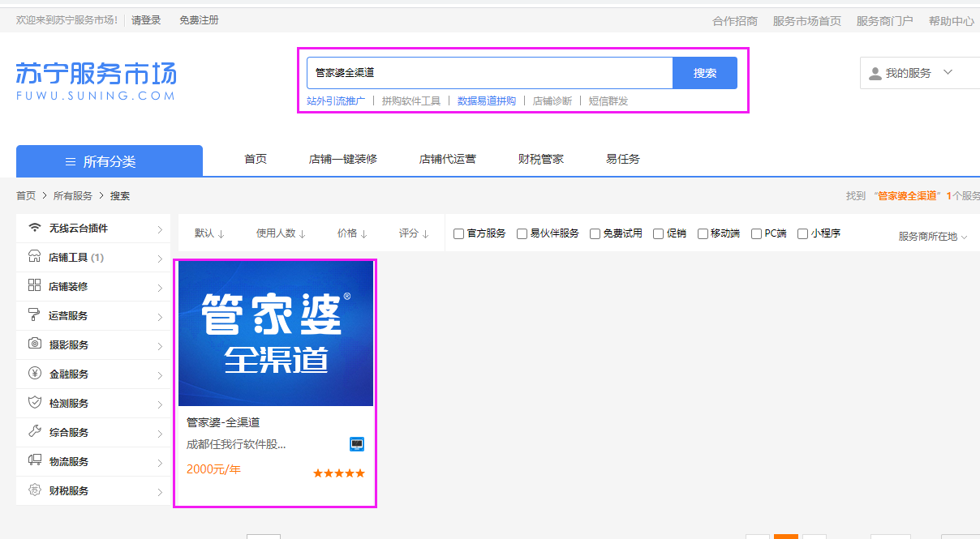
Task: Click the hamburger icon beside 所有分类
Action: point(71,161)
